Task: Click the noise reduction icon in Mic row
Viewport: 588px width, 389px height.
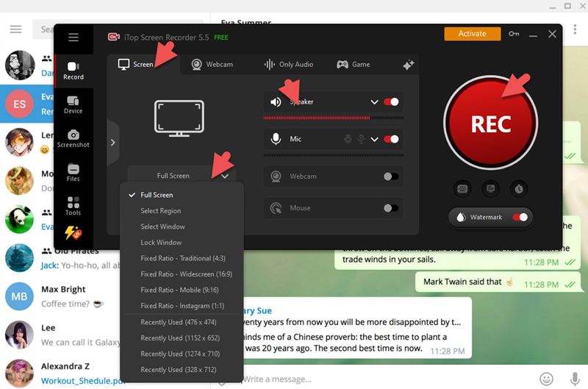Action: pos(348,139)
